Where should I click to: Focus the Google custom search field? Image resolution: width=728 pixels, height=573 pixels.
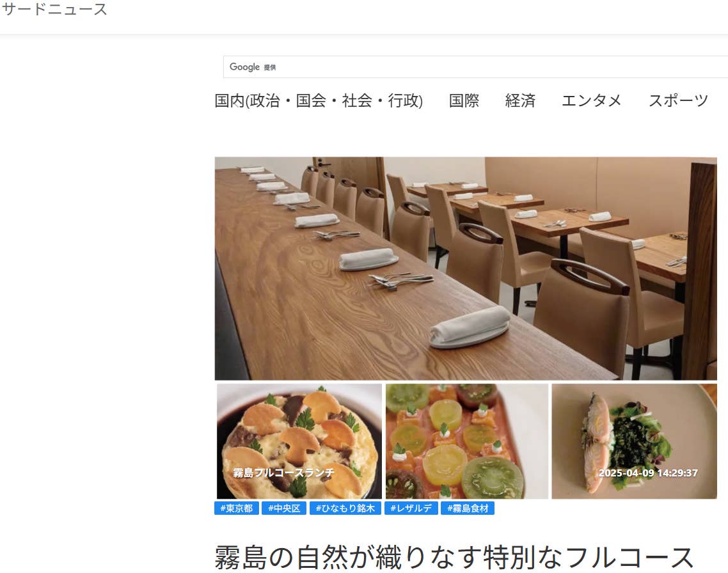476,67
